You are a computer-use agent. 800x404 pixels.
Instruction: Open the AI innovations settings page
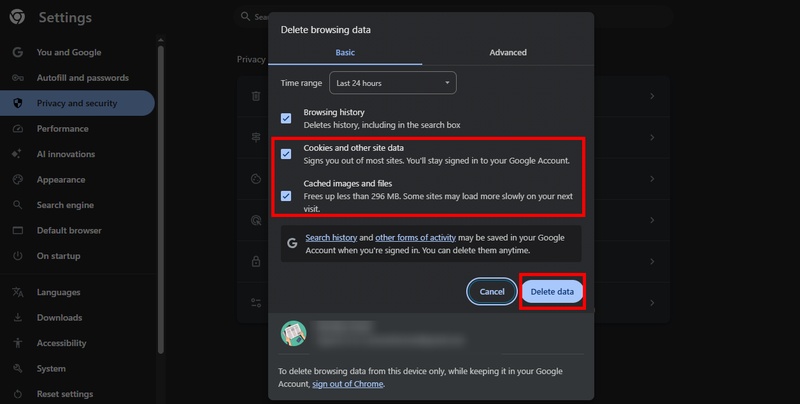click(66, 154)
